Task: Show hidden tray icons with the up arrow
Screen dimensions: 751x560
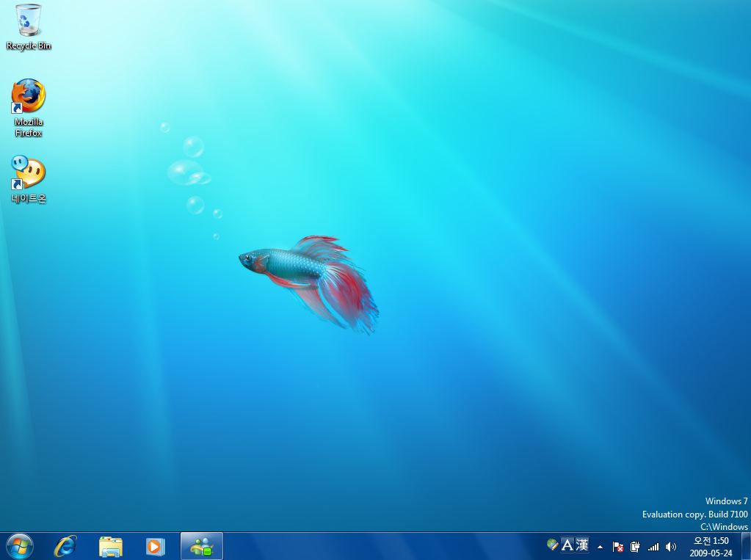Action: click(x=600, y=547)
